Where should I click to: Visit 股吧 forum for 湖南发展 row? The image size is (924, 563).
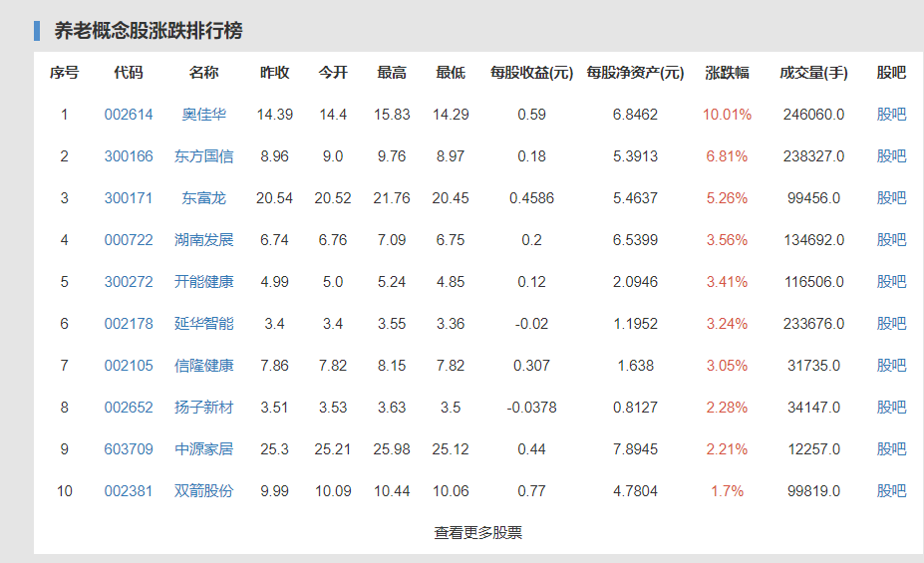coord(891,240)
